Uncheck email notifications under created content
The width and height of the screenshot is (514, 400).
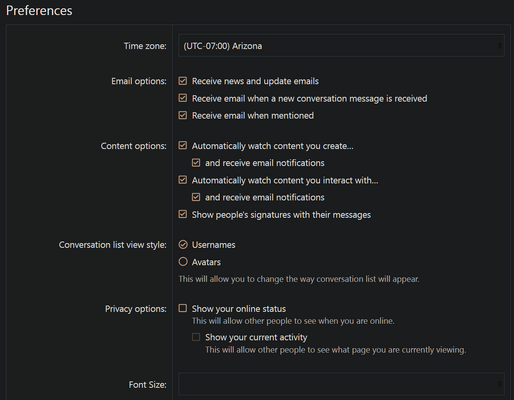point(196,163)
